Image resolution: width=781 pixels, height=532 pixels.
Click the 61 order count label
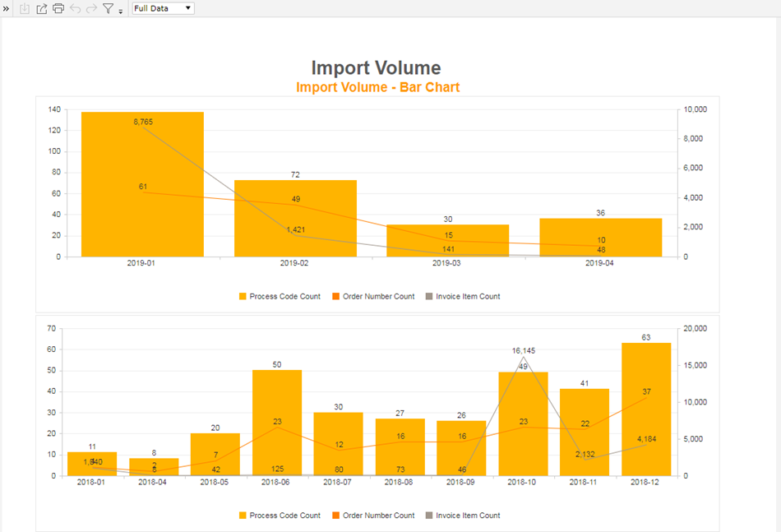pyautogui.click(x=143, y=187)
